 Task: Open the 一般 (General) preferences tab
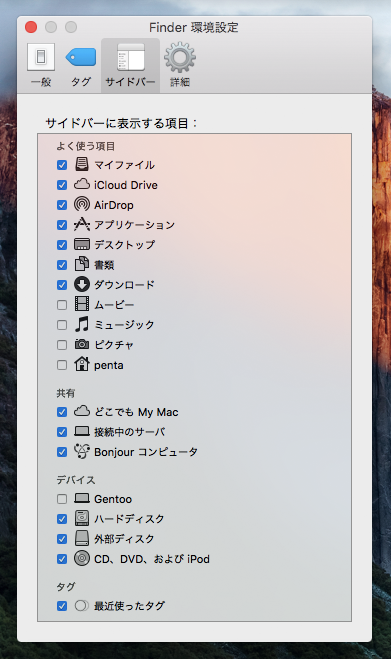(41, 65)
